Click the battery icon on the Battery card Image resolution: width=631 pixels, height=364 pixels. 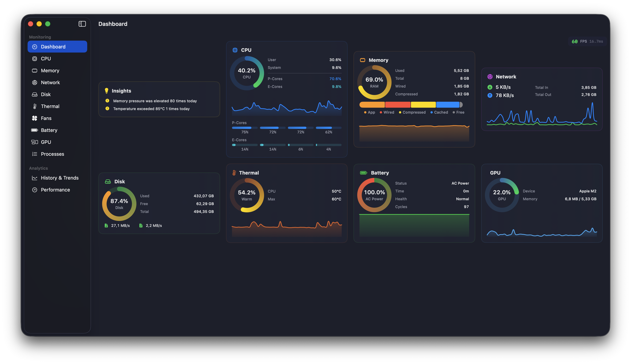click(363, 172)
